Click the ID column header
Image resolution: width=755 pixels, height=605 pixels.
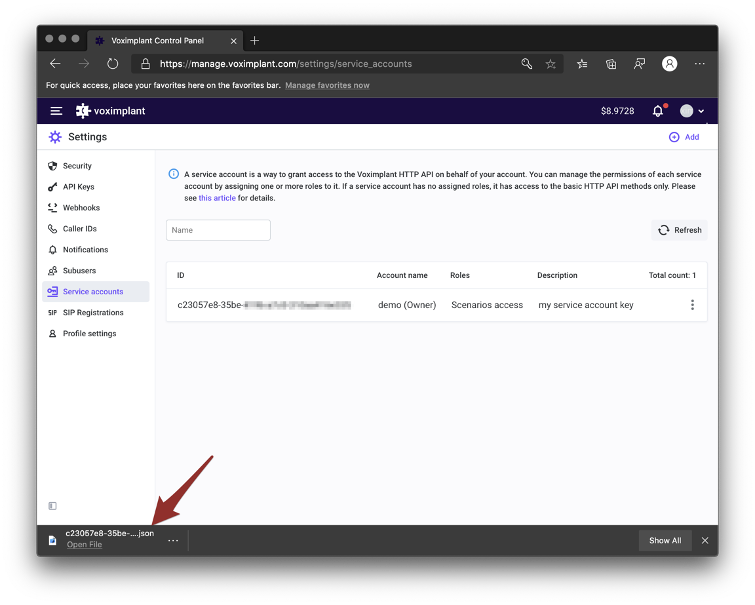tap(181, 276)
